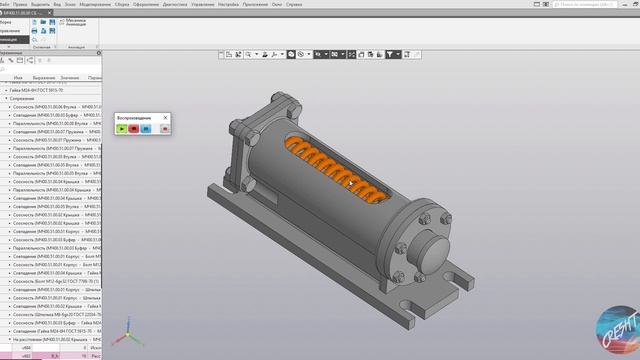This screenshot has height=360, width=640.
Task: Select the Анимация command below Механика
Action: coord(76,24)
